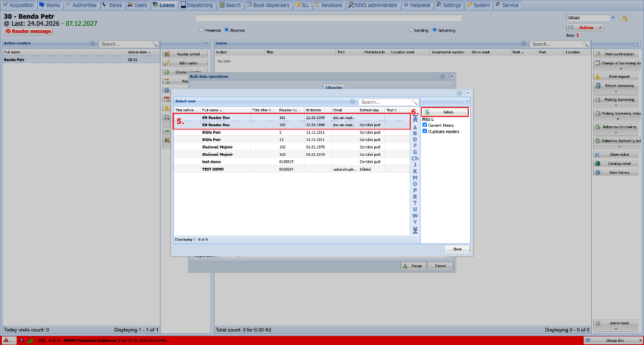Expand arrow under Return borrowing

click(616, 91)
